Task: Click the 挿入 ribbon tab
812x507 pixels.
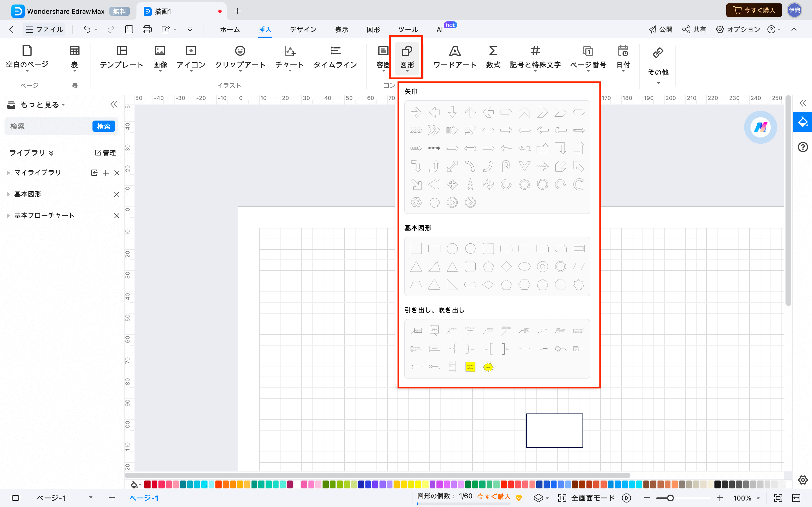Action: [x=264, y=29]
